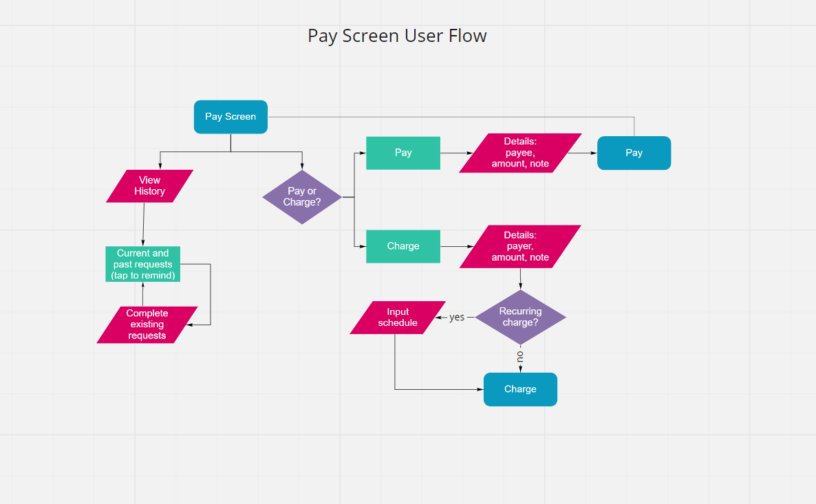Image resolution: width=816 pixels, height=504 pixels.
Task: Click the 'no' connector label
Action: coord(520,356)
